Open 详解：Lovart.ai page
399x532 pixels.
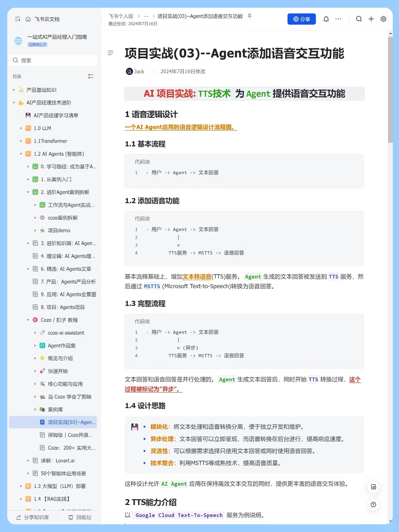58,461
